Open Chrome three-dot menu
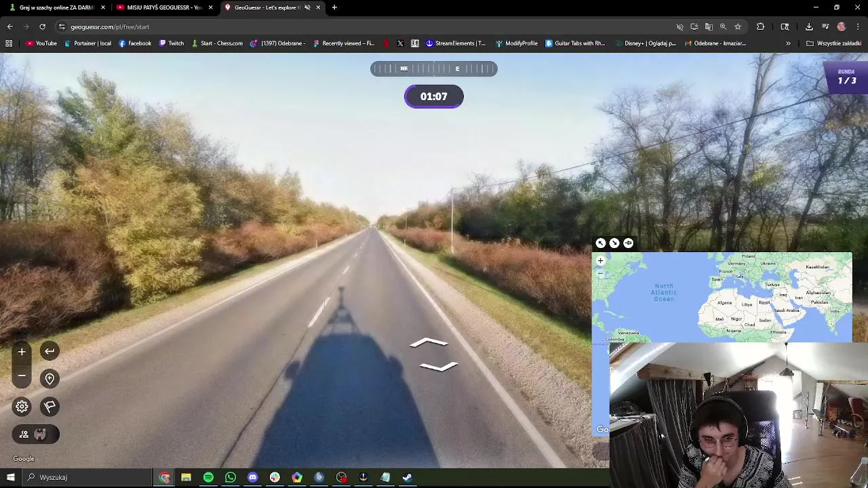Image resolution: width=868 pixels, height=488 pixels. click(858, 26)
